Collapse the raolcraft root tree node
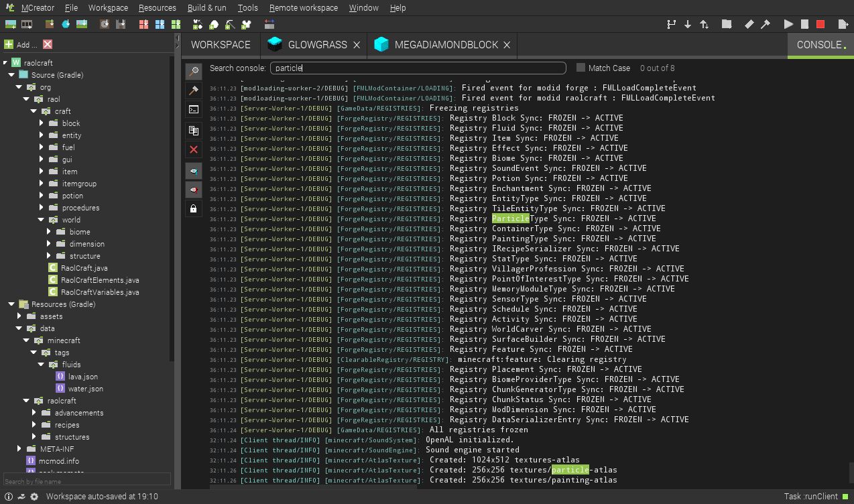 [6, 62]
